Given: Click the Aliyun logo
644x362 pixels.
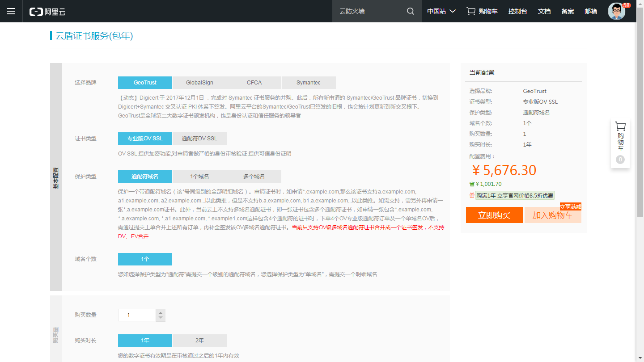Looking at the screenshot, I should [x=47, y=12].
